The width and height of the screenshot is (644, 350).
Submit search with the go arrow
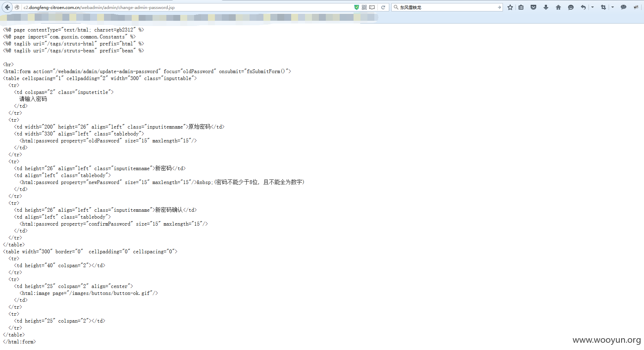[499, 7]
